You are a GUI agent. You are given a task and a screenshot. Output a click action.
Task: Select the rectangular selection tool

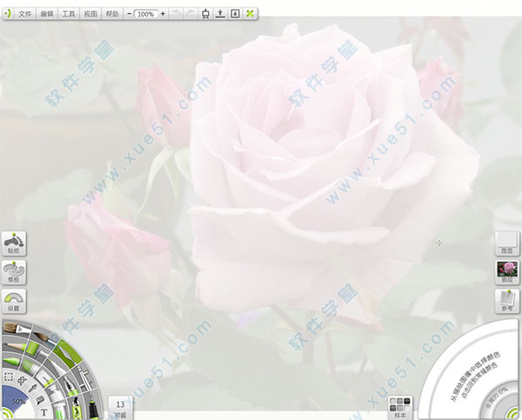(9, 378)
